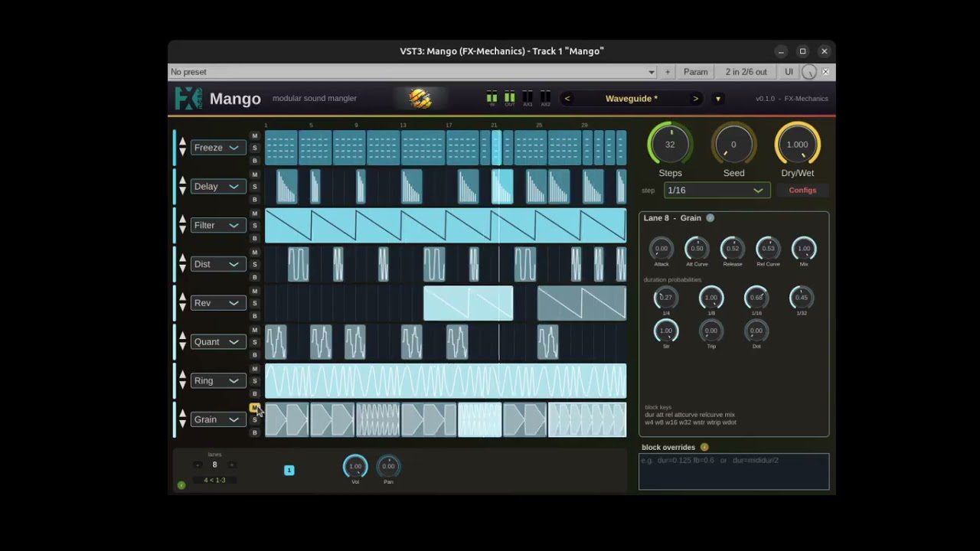Move the Filter lane using its reorder arrows
The image size is (980, 551).
pos(182,226)
